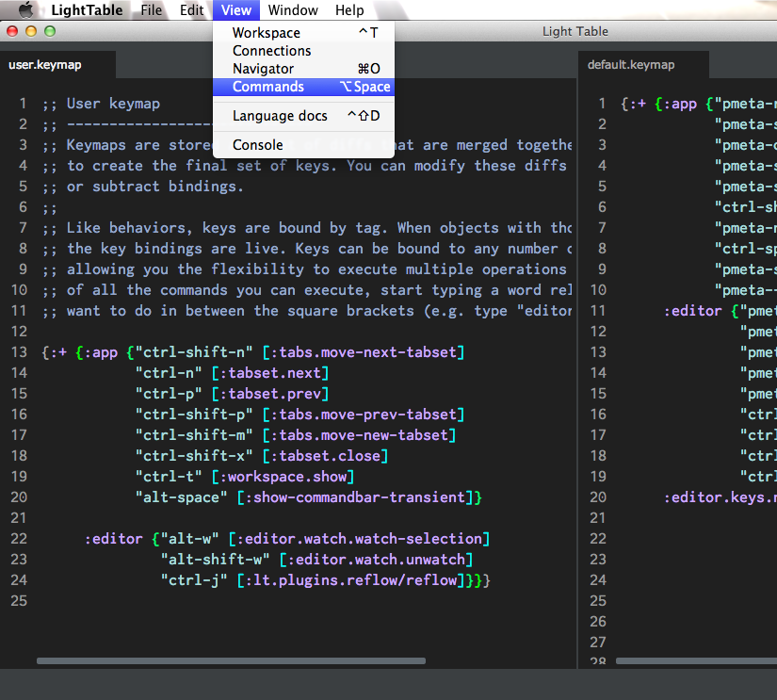
Task: Click the right editor horizontal scrollbar
Action: pos(697,661)
